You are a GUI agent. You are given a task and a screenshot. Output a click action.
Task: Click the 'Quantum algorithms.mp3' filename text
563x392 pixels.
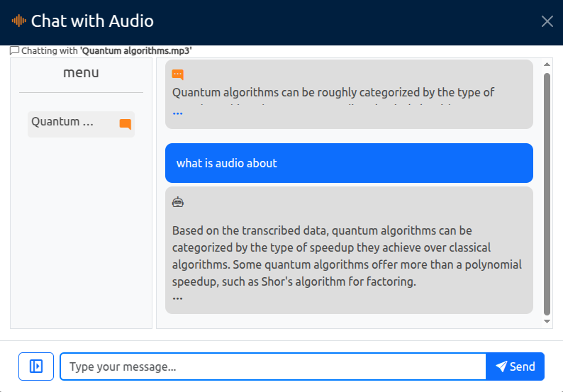pos(135,50)
